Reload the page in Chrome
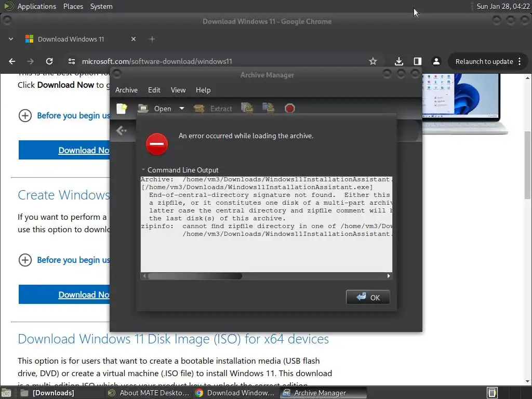 (49, 61)
